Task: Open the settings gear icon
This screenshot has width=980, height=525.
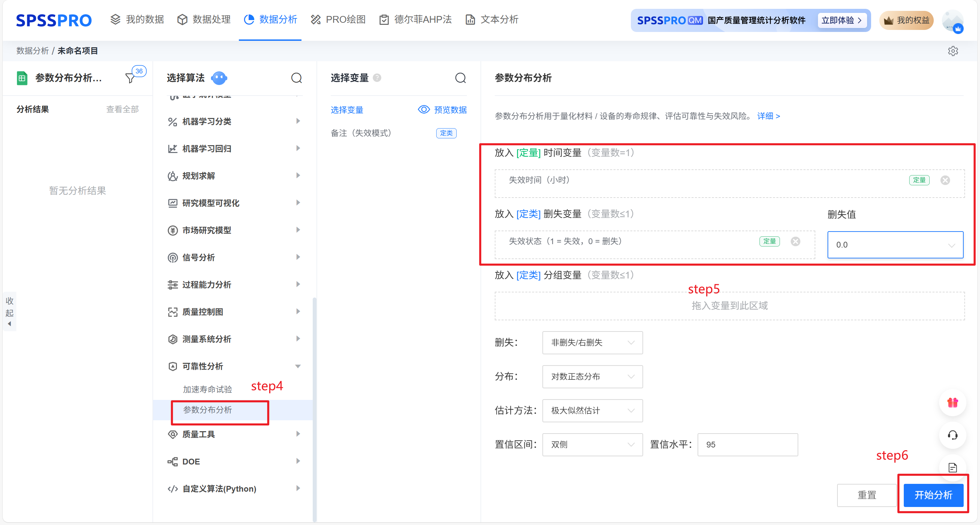Action: tap(953, 51)
